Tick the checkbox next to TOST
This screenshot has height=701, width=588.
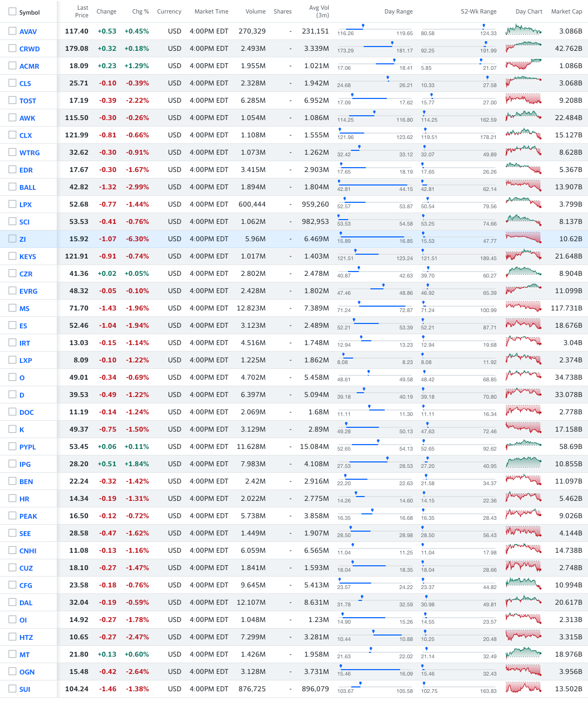tap(12, 100)
